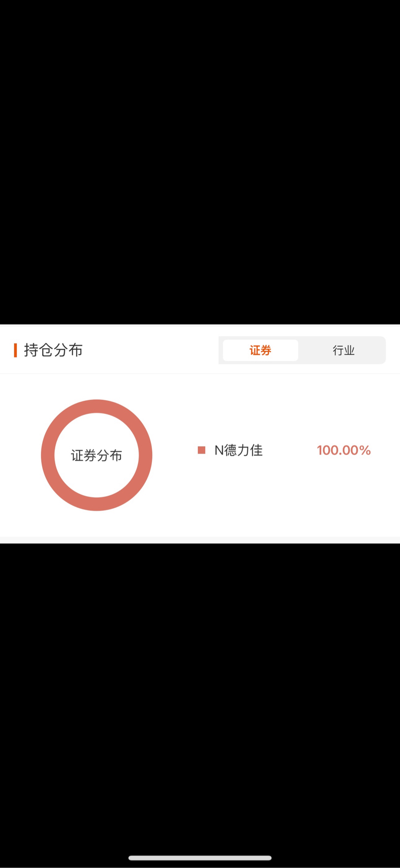This screenshot has width=400, height=868.
Task: Tap the 持仓分布 section heading
Action: click(53, 350)
